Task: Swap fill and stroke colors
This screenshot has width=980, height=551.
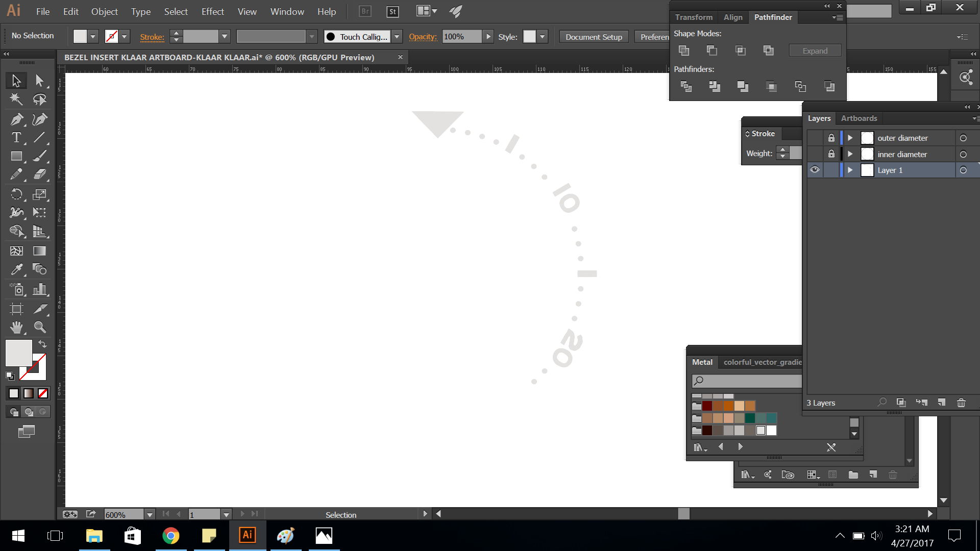Action: click(42, 344)
